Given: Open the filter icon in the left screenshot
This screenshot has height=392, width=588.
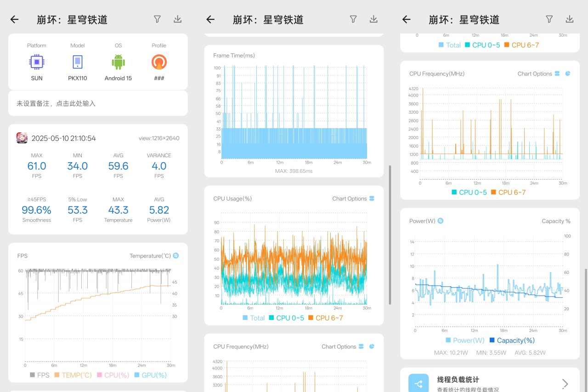Looking at the screenshot, I should (157, 19).
